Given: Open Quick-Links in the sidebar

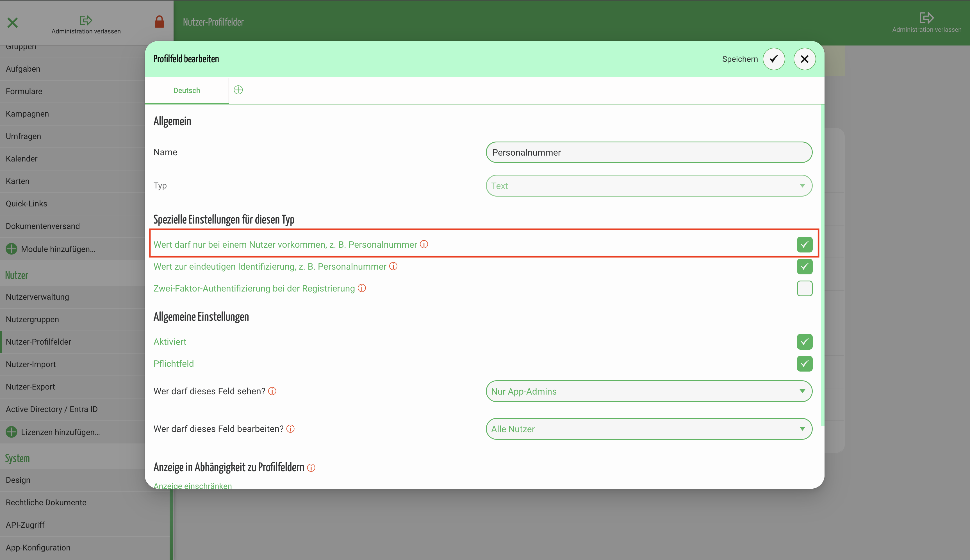Looking at the screenshot, I should [72, 203].
